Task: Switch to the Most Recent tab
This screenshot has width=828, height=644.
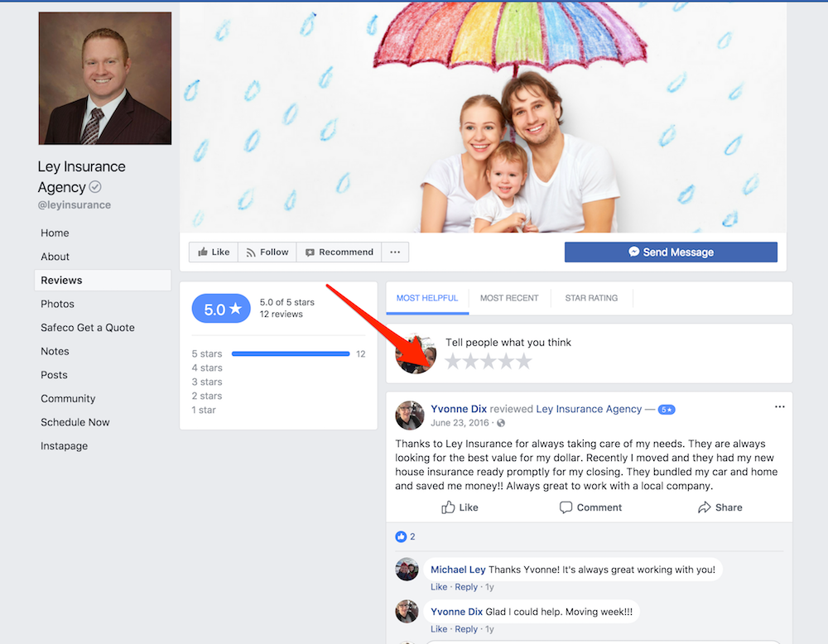Action: pyautogui.click(x=509, y=298)
